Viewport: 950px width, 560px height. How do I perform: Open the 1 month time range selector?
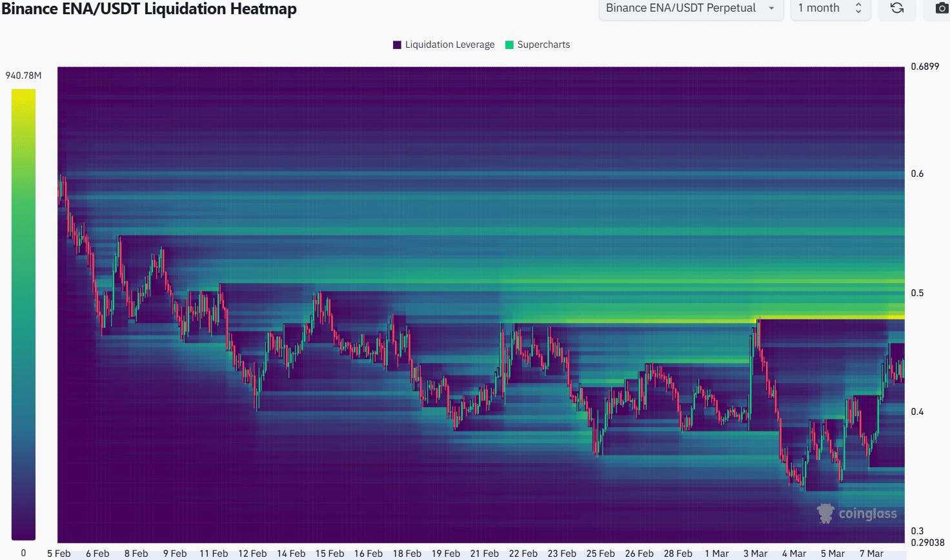[x=831, y=8]
